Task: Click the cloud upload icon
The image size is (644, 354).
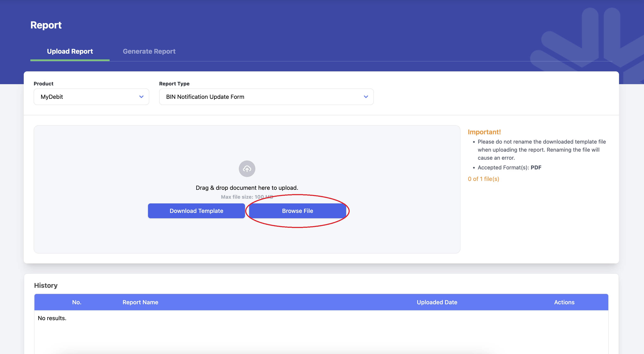Action: [247, 169]
